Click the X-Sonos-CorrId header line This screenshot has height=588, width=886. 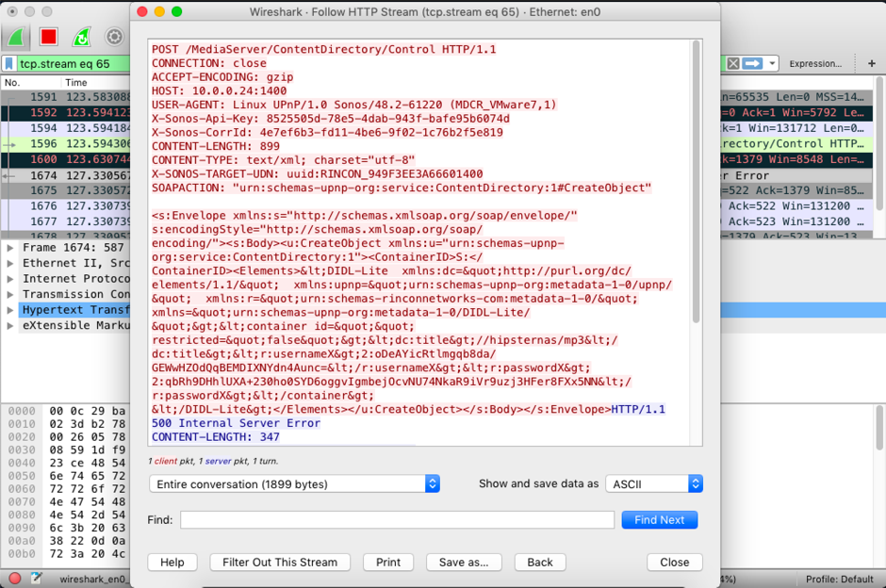[x=327, y=133]
